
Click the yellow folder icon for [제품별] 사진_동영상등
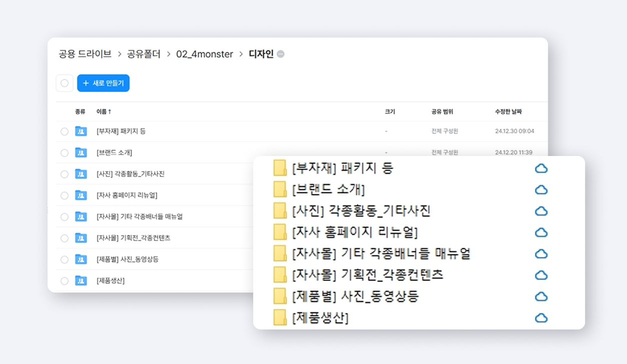(x=279, y=296)
